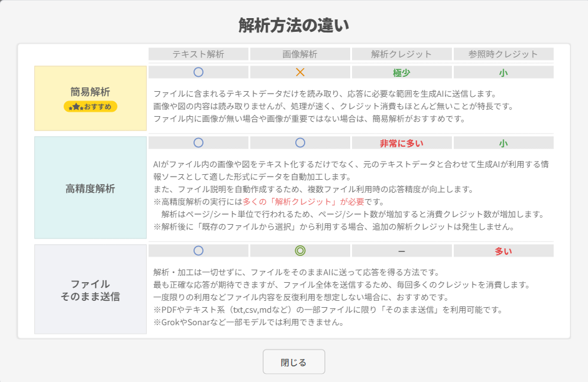Click circle icon for ファイルそのまま送信 text analysis
Viewport: 588px width, 382px height.
[x=198, y=251]
